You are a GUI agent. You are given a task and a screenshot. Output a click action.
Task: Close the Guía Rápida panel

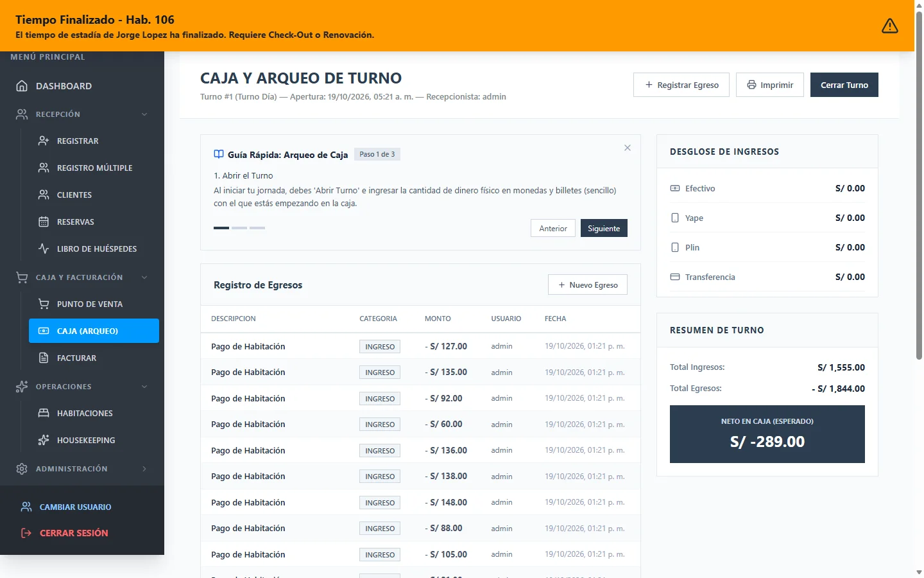(628, 148)
